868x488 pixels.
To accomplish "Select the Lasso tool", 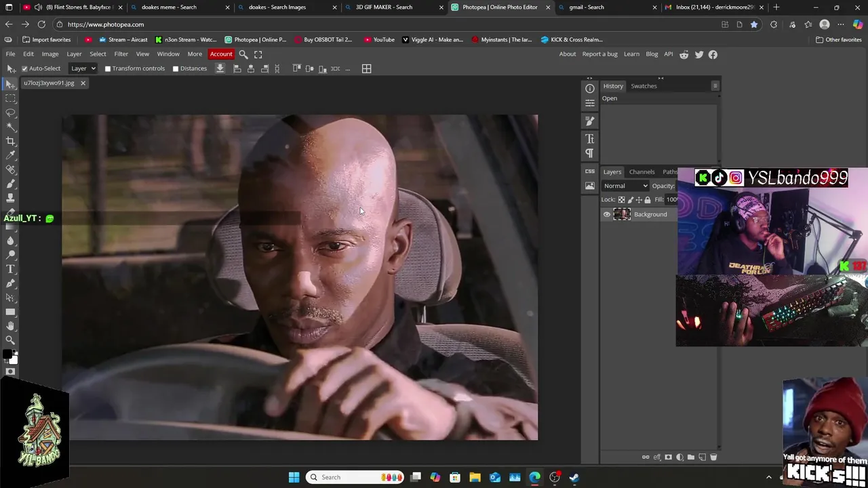I will [x=11, y=113].
